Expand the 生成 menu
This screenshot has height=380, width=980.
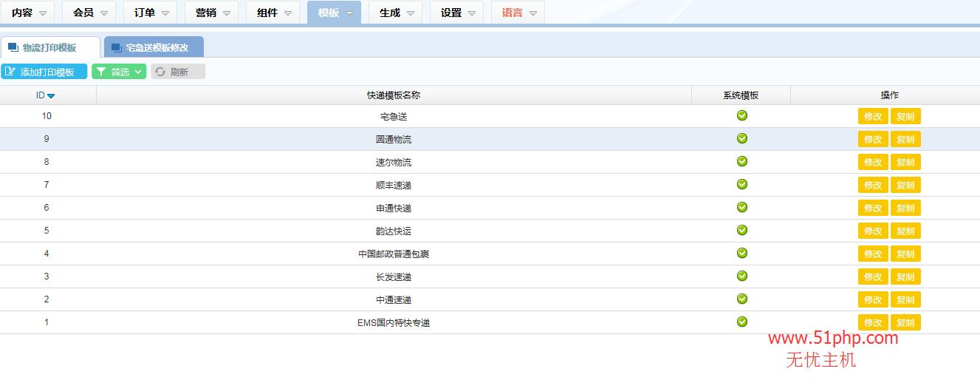[x=396, y=13]
